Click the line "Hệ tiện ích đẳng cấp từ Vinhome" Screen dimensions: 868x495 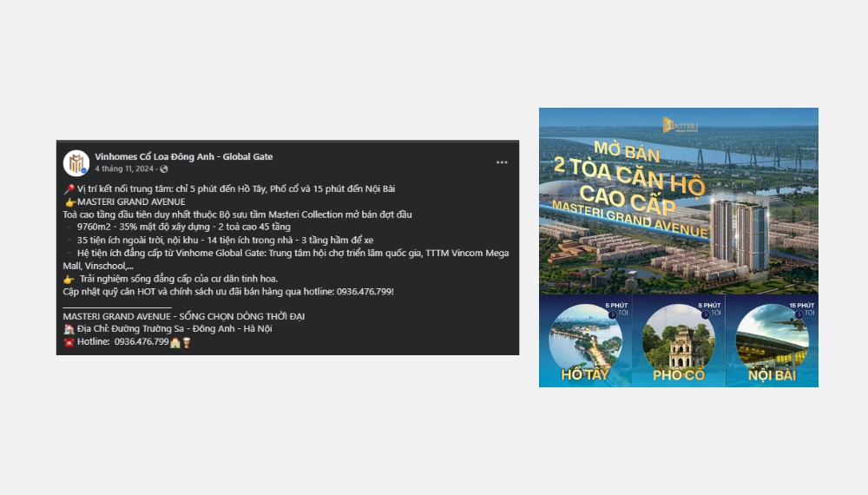(x=293, y=253)
